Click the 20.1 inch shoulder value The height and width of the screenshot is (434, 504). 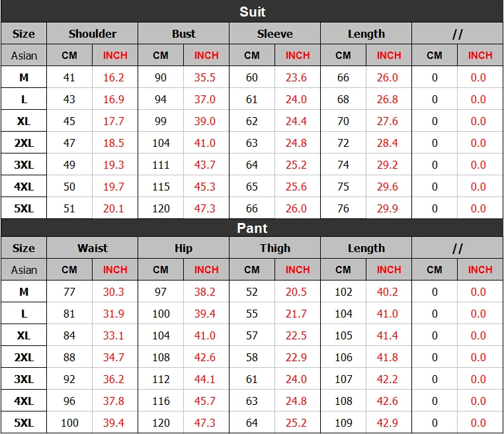click(114, 208)
